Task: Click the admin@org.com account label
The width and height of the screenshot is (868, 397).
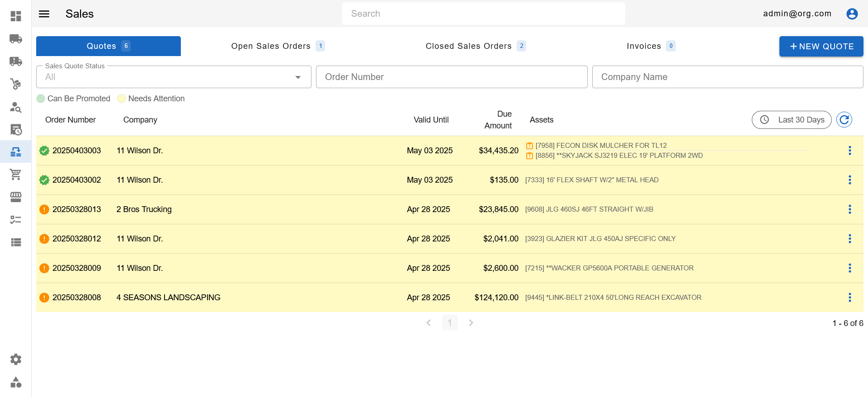Action: point(797,14)
